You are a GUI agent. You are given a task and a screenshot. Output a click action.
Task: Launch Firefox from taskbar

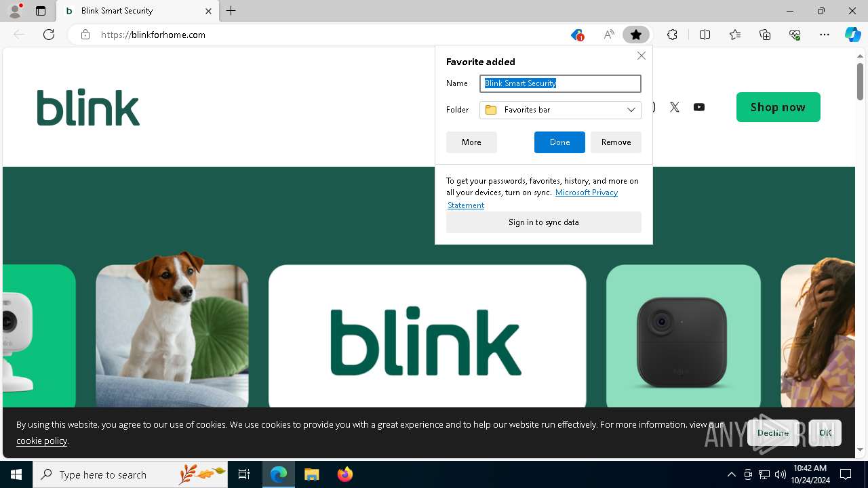click(x=344, y=474)
